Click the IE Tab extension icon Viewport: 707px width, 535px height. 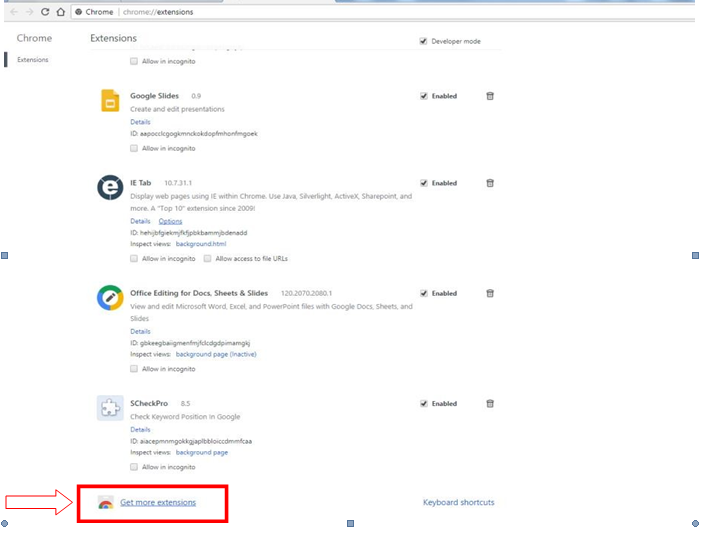(110, 187)
